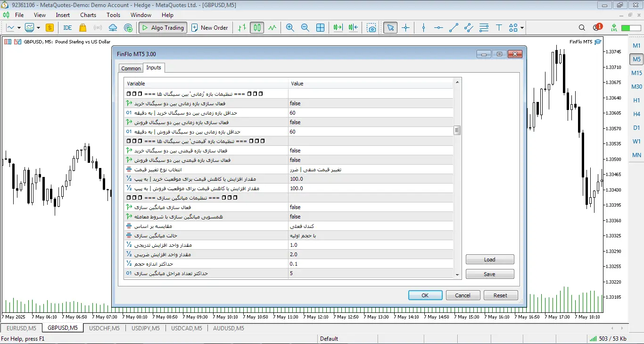The width and height of the screenshot is (644, 344).
Task: Select the arrow cursor tool
Action: 390,28
